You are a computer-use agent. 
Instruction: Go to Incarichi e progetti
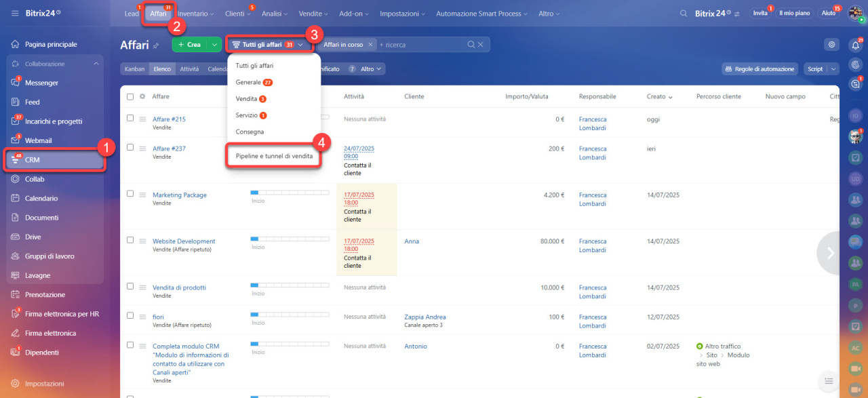click(x=54, y=121)
